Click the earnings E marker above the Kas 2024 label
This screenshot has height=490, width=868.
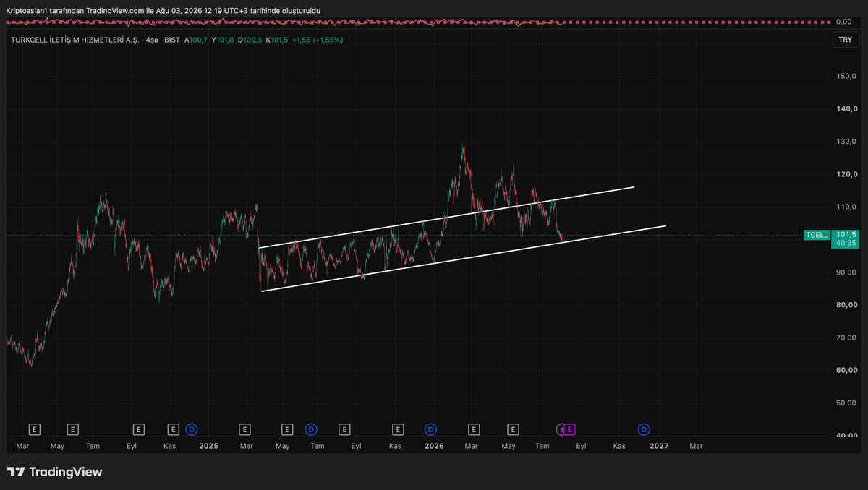tap(173, 429)
